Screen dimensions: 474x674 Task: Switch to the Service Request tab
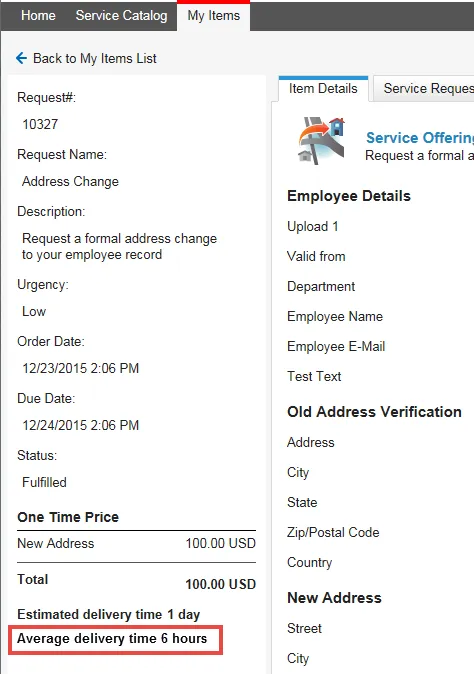423,89
